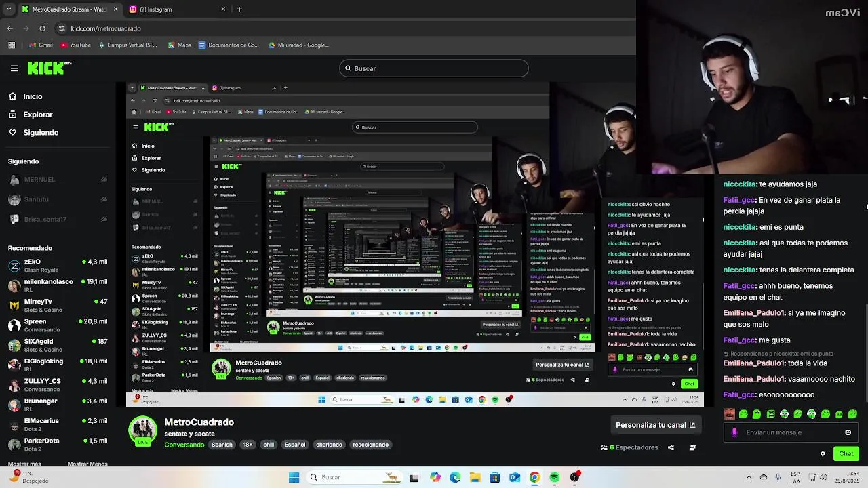Viewport: 868px width, 488px height.
Task: View the 6 Espectadores count
Action: coord(630,447)
